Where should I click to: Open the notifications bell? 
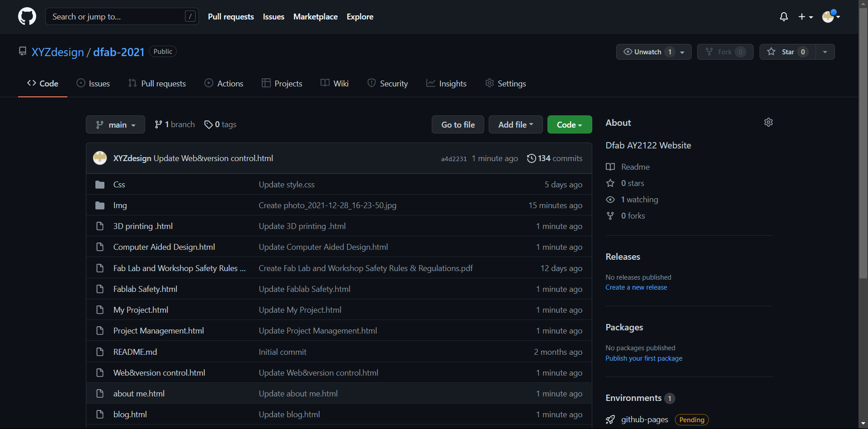[x=784, y=17]
